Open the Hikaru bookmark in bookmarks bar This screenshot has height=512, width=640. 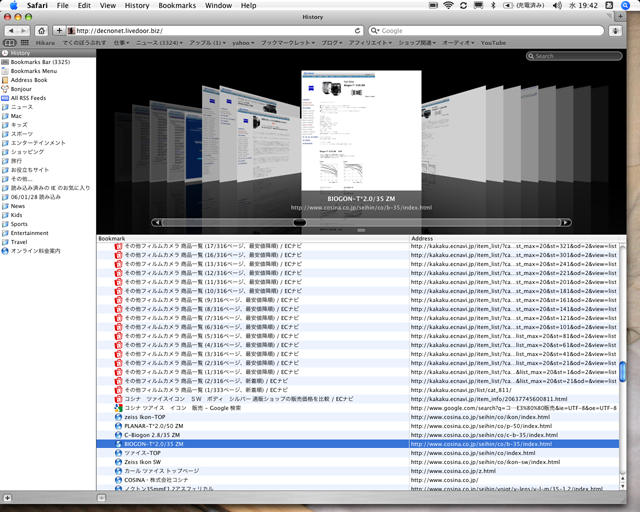45,42
